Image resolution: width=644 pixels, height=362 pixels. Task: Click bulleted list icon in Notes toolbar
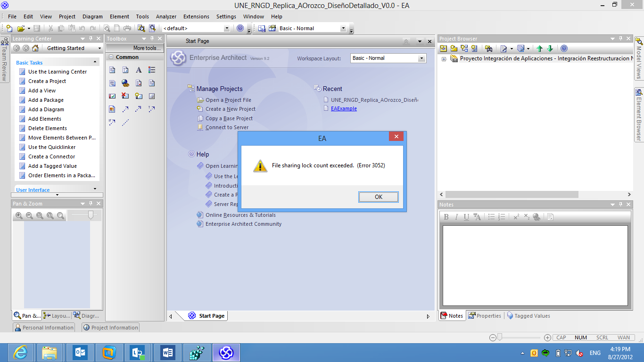[491, 217]
